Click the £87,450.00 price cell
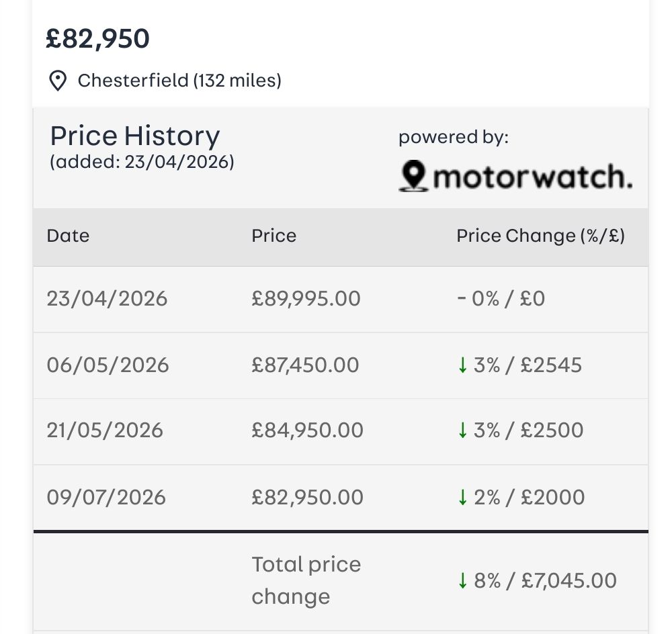 click(305, 365)
